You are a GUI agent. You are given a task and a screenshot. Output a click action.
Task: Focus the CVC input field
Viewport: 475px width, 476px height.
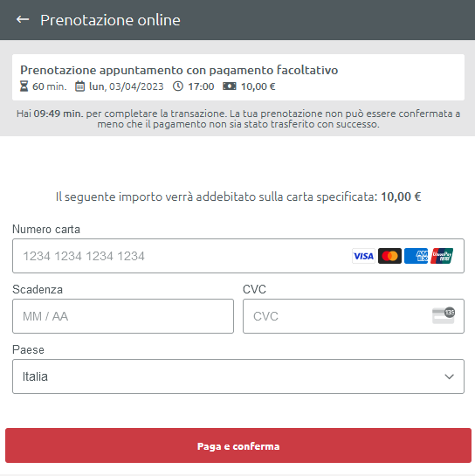pos(354,316)
